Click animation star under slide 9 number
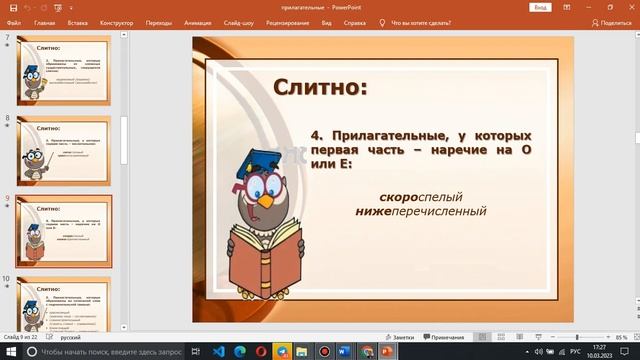640x360 pixels. point(7,206)
